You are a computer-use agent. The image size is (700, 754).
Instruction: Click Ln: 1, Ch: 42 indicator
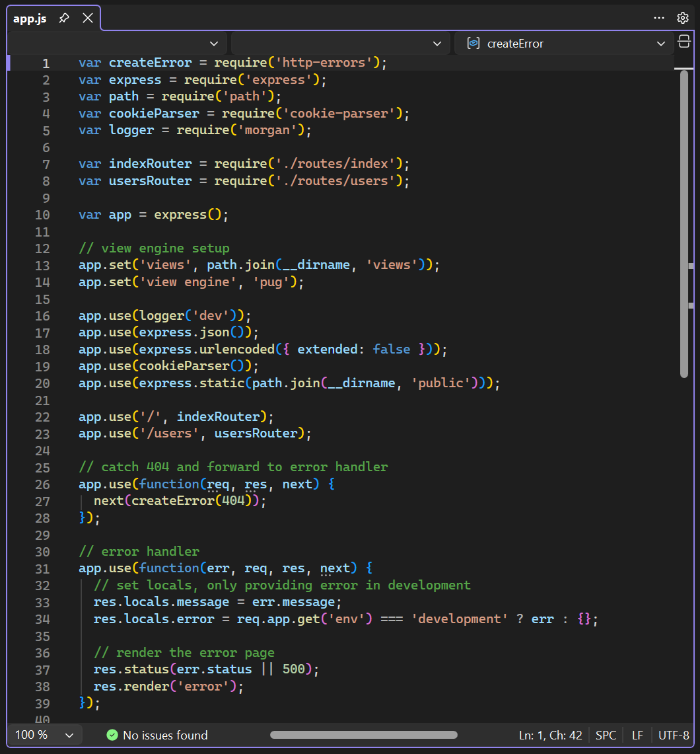[x=551, y=735]
